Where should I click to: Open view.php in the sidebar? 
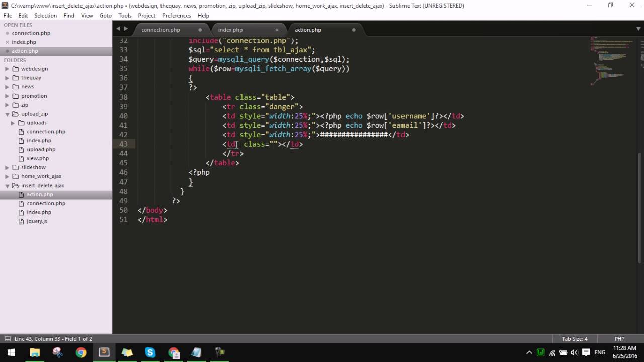tap(38, 159)
